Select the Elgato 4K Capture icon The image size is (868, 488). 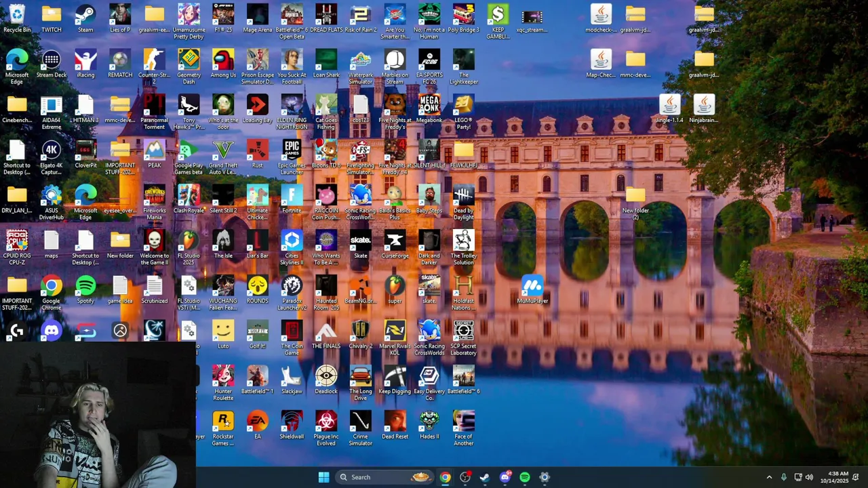[x=52, y=157]
